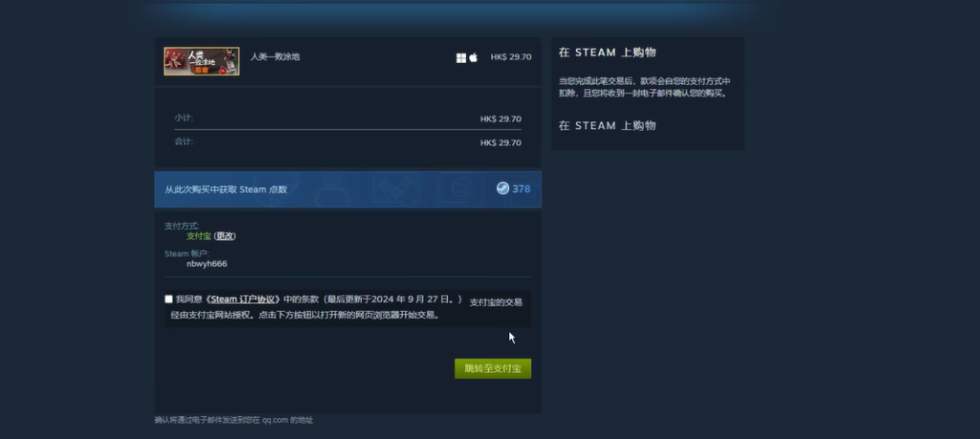
Task: Click the item price beside platform icons
Action: 510,57
